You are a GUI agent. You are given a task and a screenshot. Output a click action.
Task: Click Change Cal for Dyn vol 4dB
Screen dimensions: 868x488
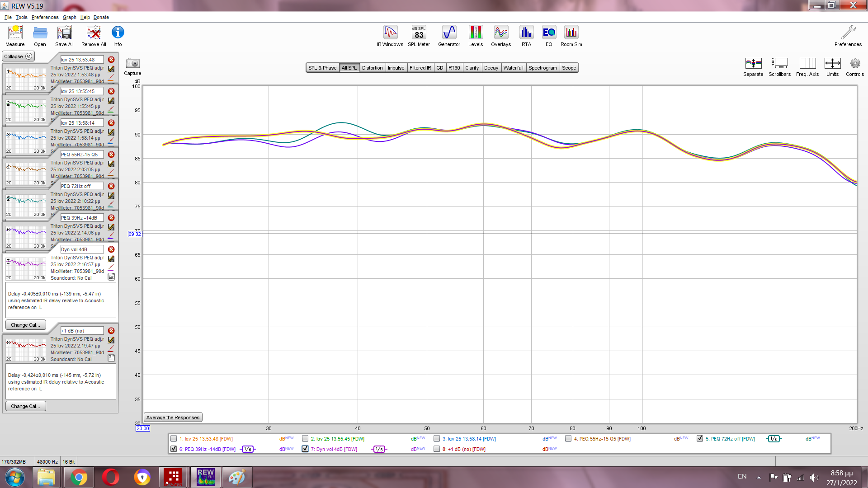pos(25,325)
